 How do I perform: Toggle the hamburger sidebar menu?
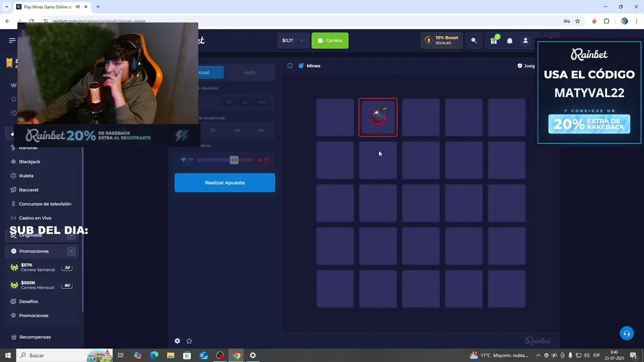click(12, 41)
